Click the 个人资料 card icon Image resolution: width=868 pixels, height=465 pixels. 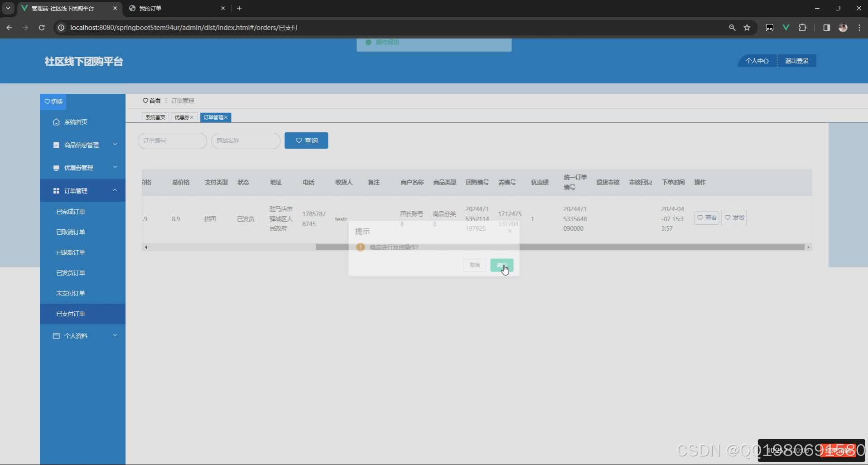[56, 336]
